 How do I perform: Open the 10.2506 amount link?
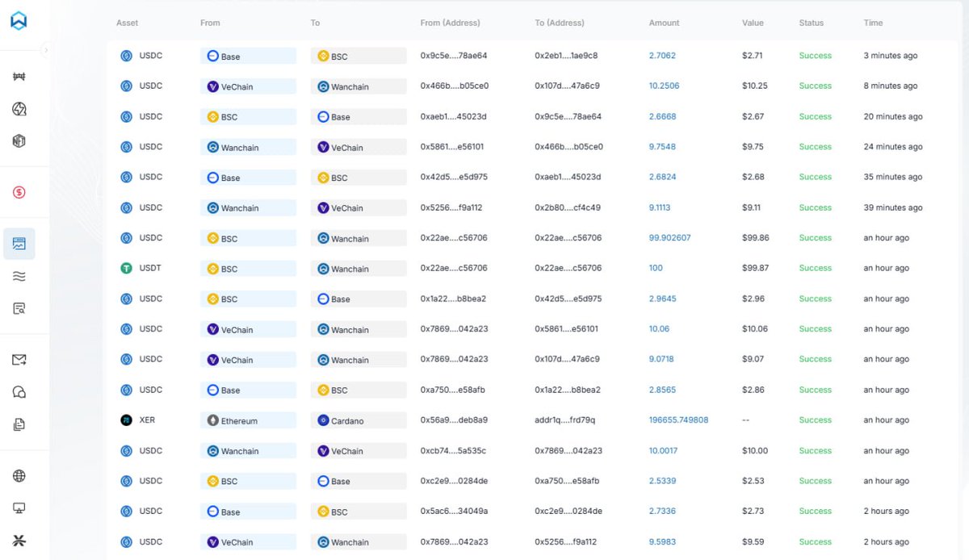(x=664, y=86)
